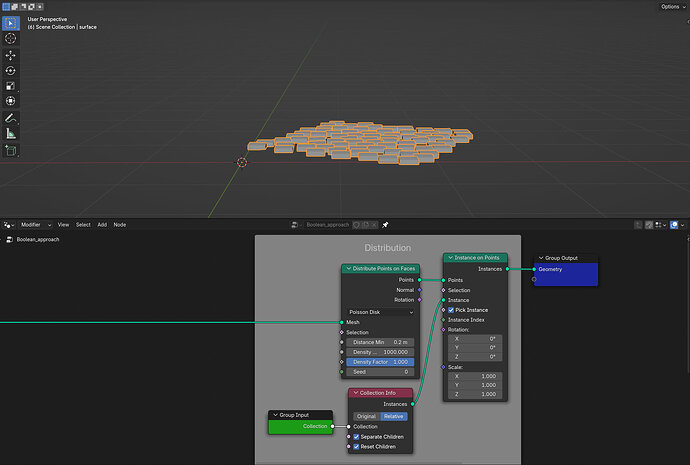The width and height of the screenshot is (690, 465).
Task: Open the Node menu
Action: click(x=120, y=225)
